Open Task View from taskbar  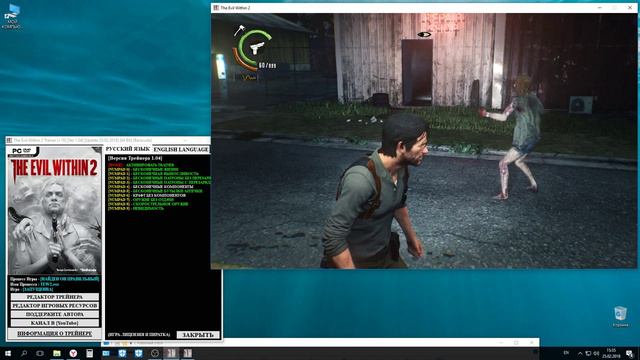(40, 353)
